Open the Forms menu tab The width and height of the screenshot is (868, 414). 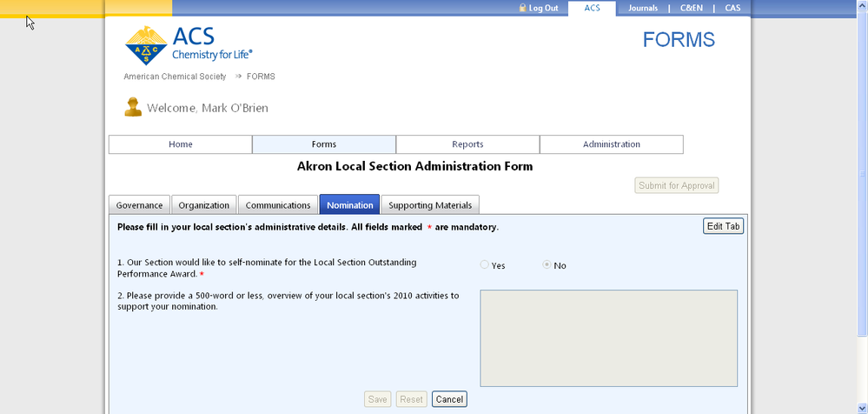(324, 144)
